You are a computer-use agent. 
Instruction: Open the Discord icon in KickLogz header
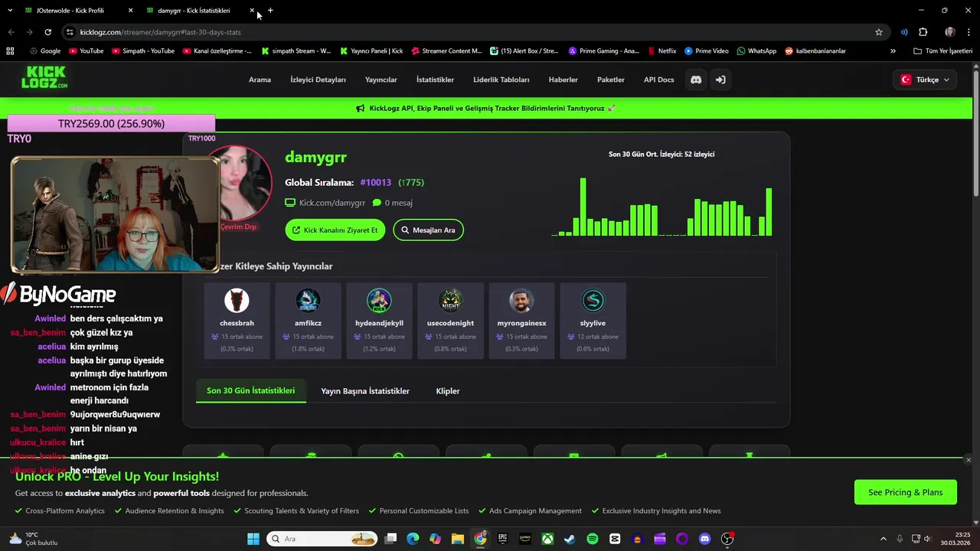[x=695, y=80]
